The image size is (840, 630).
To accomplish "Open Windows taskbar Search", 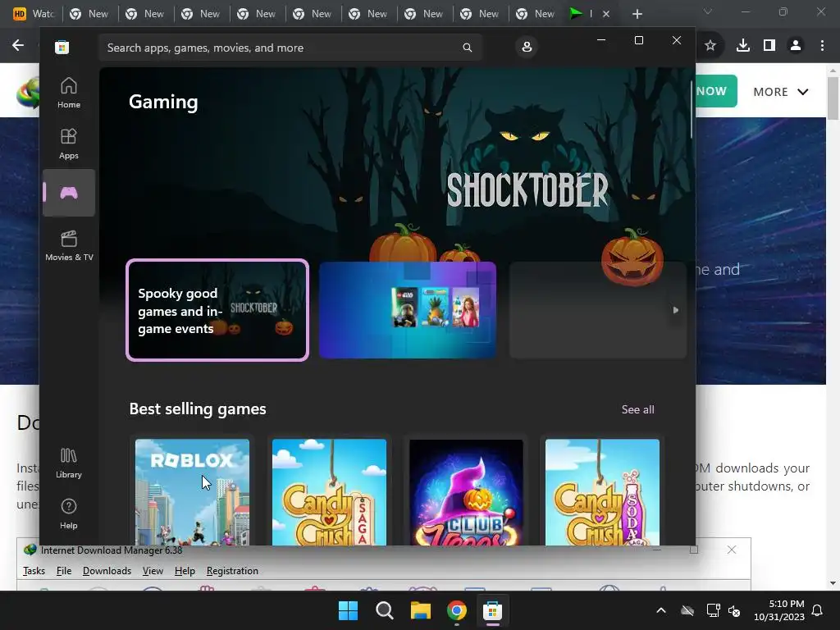I will pos(384,610).
